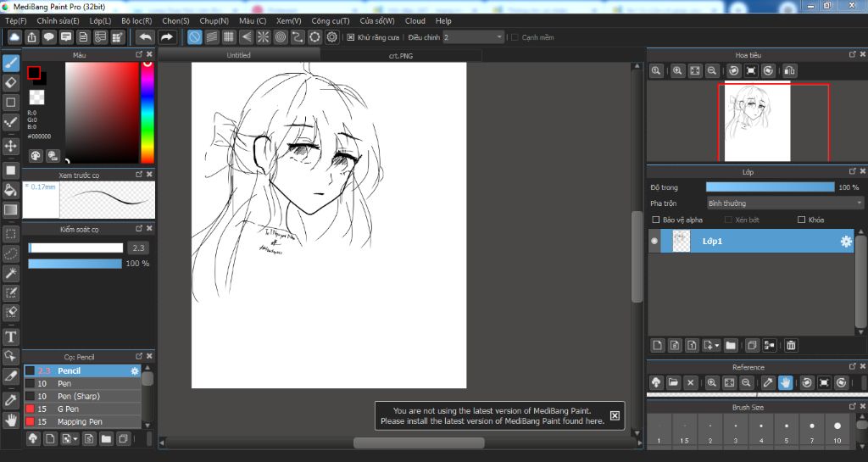Open a reference image with folder icon

673,382
